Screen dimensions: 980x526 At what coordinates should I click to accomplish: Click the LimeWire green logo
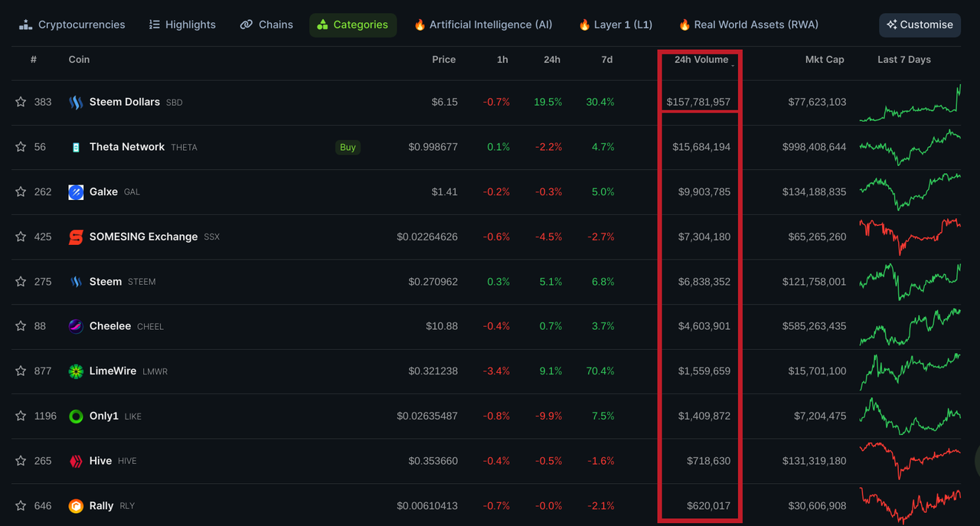tap(76, 371)
